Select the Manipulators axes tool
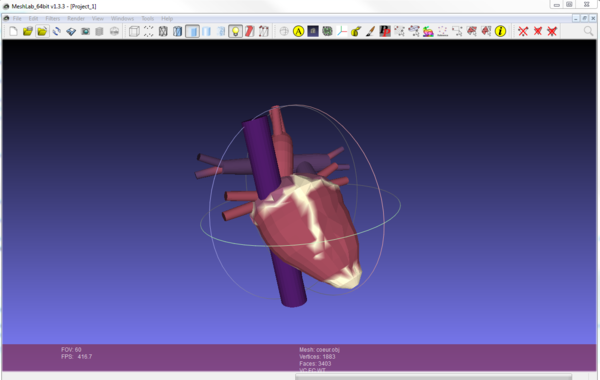 341,31
